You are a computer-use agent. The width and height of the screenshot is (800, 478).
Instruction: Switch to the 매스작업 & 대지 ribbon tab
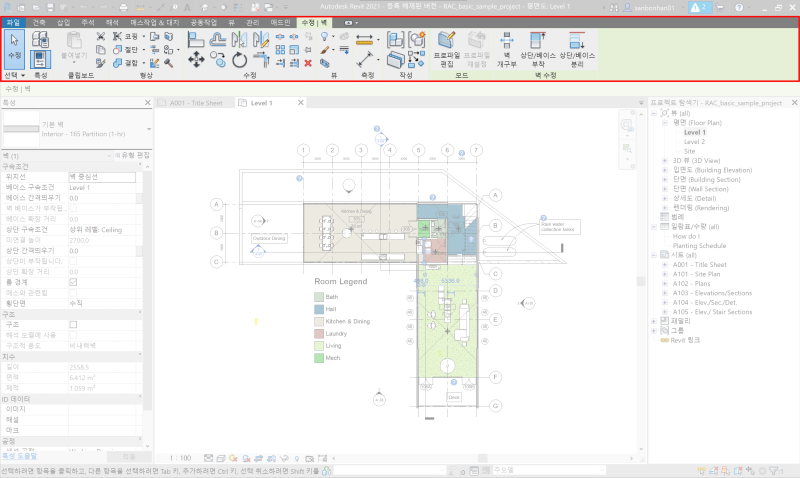coord(155,22)
